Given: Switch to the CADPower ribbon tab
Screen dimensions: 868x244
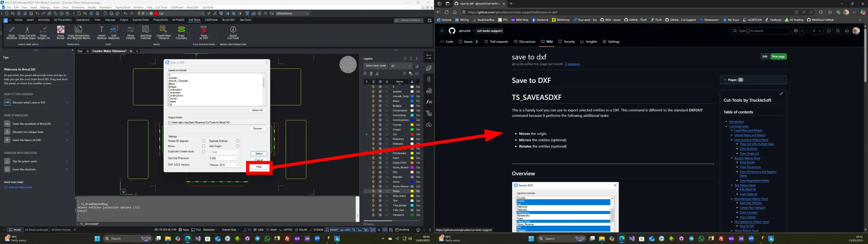Looking at the screenshot, I should click(211, 20).
